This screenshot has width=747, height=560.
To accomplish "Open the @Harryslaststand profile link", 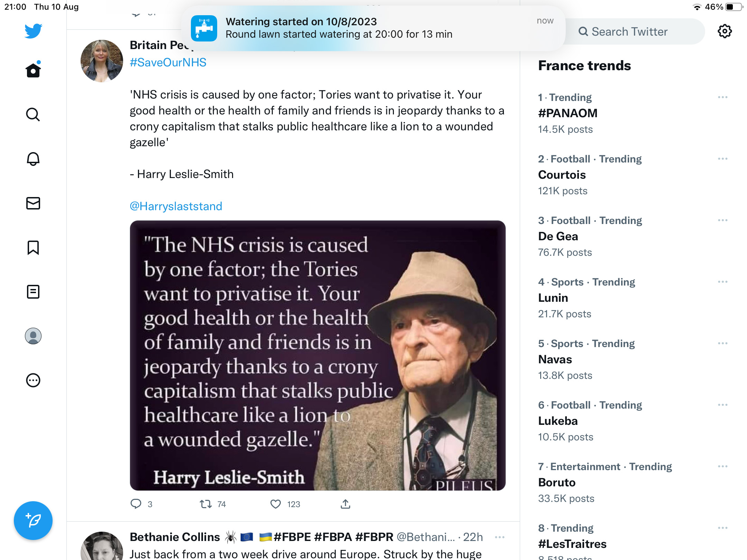I will 176,206.
